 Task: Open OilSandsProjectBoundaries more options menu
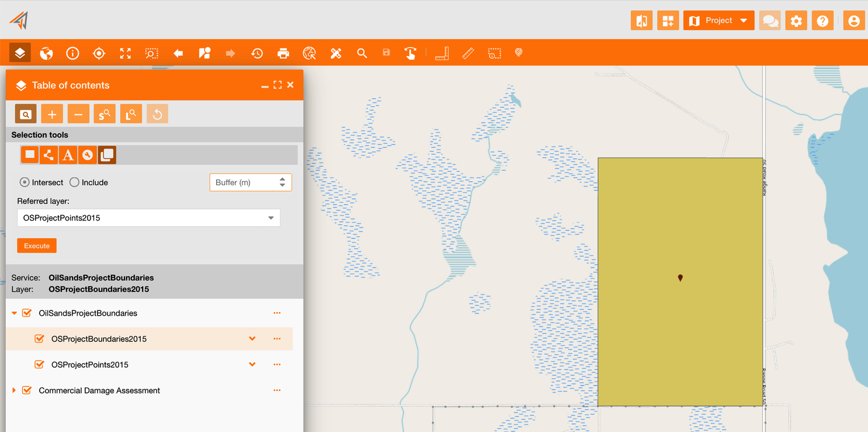point(277,313)
